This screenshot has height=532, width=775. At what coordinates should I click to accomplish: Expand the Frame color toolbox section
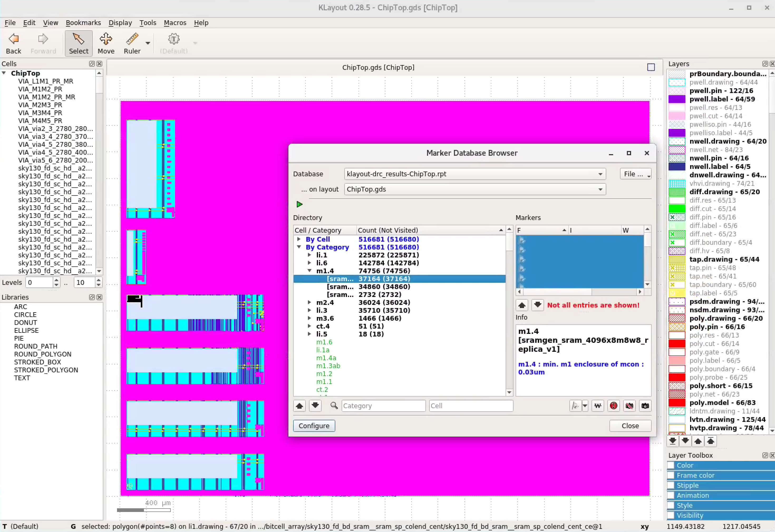point(721,475)
